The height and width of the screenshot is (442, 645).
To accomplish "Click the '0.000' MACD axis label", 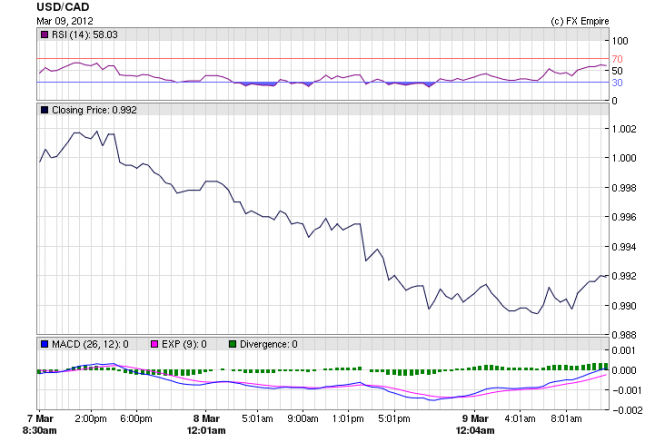I will pos(624,370).
